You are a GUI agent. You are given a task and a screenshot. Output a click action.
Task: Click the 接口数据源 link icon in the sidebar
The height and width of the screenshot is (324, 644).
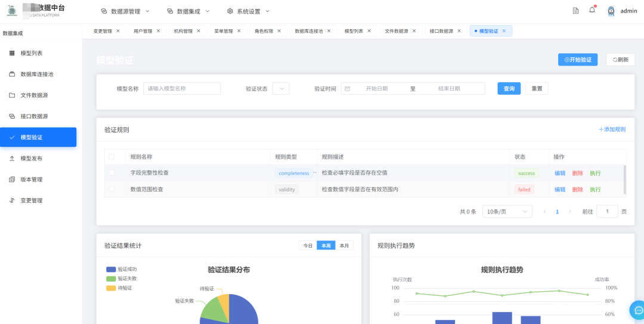pos(12,116)
